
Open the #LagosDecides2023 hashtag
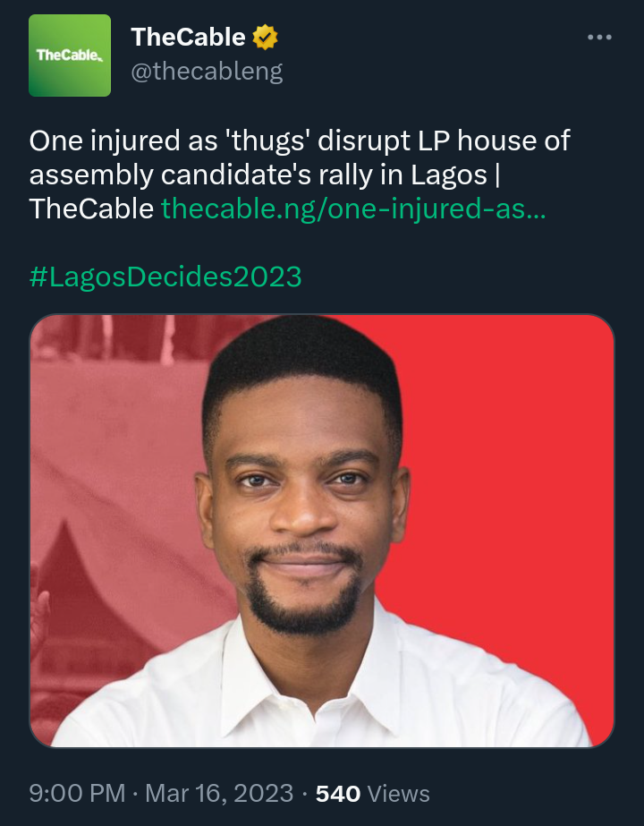click(165, 277)
